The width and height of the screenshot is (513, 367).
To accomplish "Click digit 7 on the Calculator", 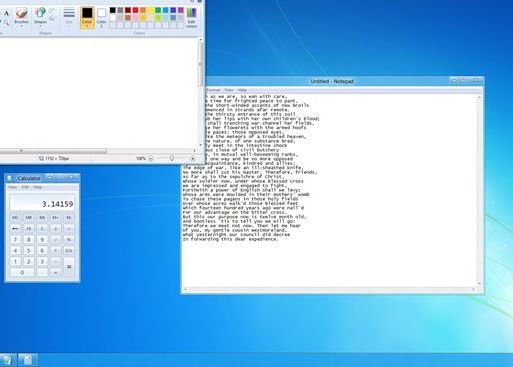I will (15, 240).
